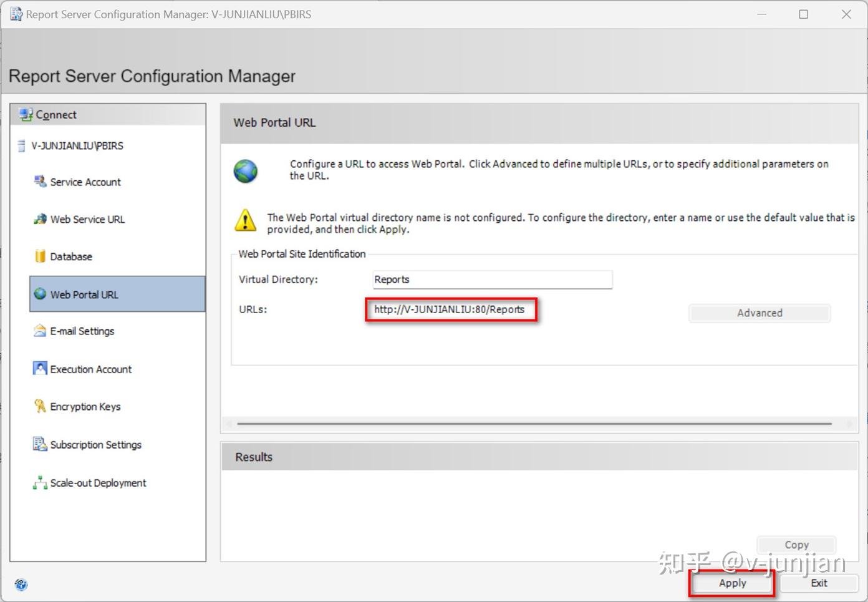
Task: Switch to Encryption Keys section
Action: click(x=85, y=406)
